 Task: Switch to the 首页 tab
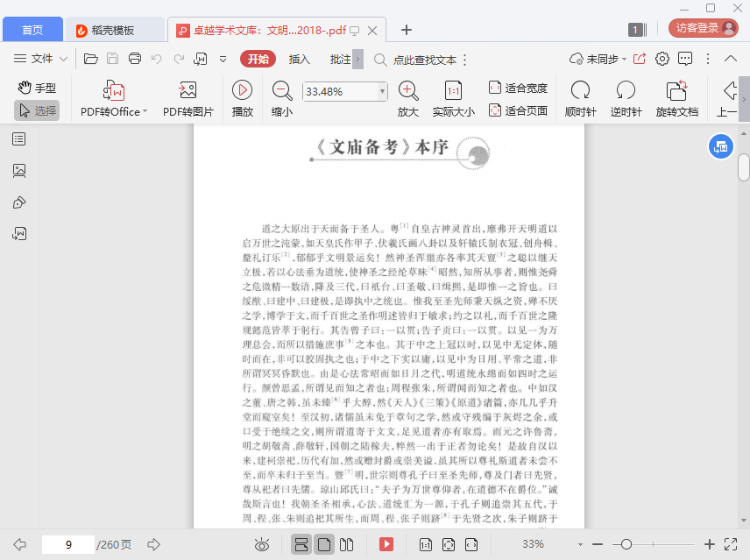coord(32,30)
